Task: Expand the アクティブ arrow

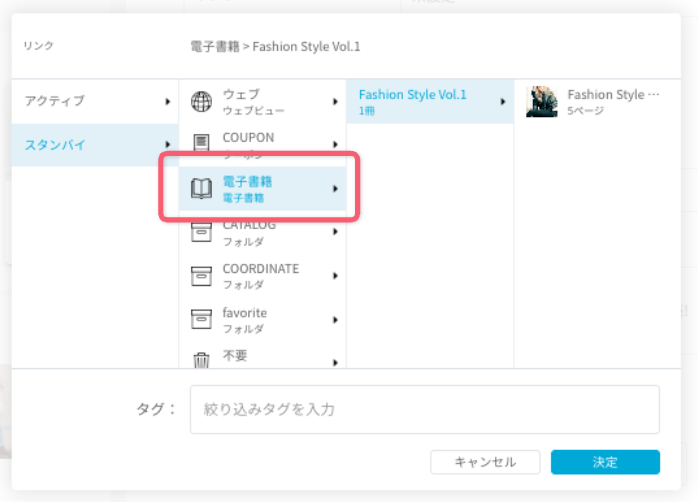Action: tap(168, 101)
